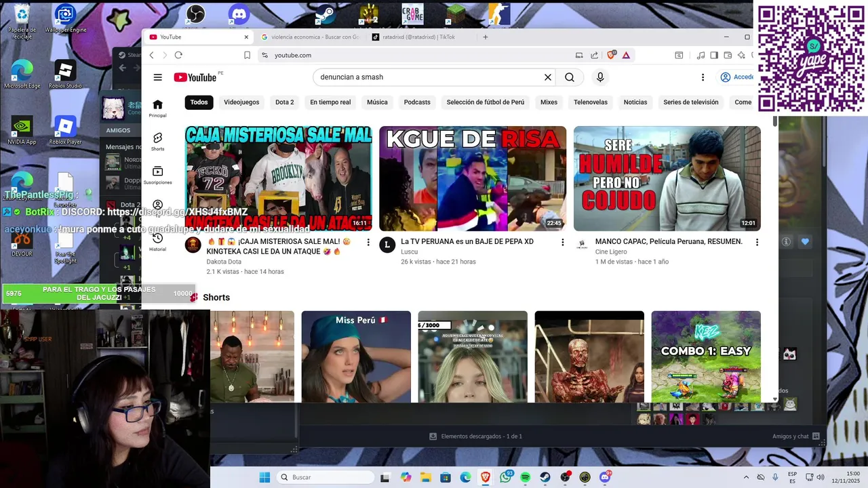The height and width of the screenshot is (488, 868).
Task: Open Shorts in YouTube sidebar
Action: click(x=157, y=141)
